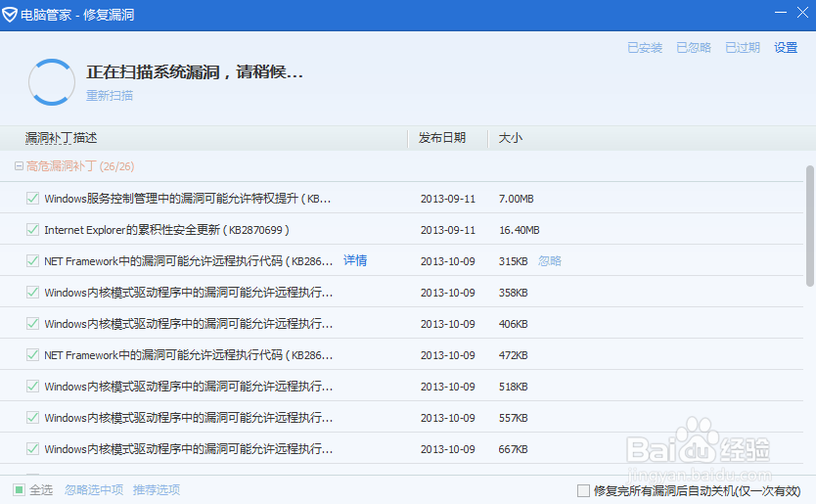This screenshot has height=504, width=816.
Task: Select Internet Explorer的累积性安全更新 (KB2870699) text
Action: coord(166,230)
